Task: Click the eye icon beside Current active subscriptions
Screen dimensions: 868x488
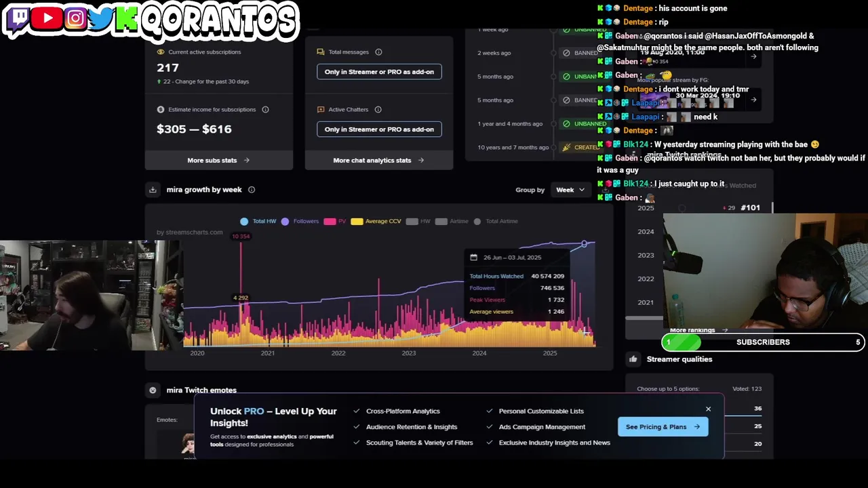Action: [161, 52]
